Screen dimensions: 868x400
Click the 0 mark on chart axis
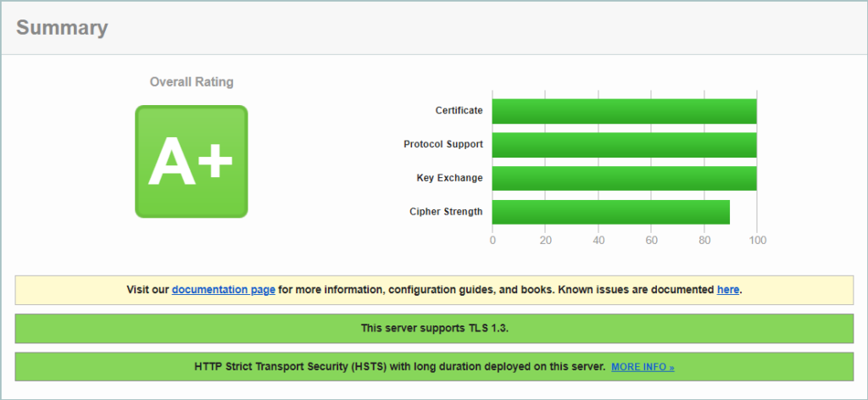(492, 240)
